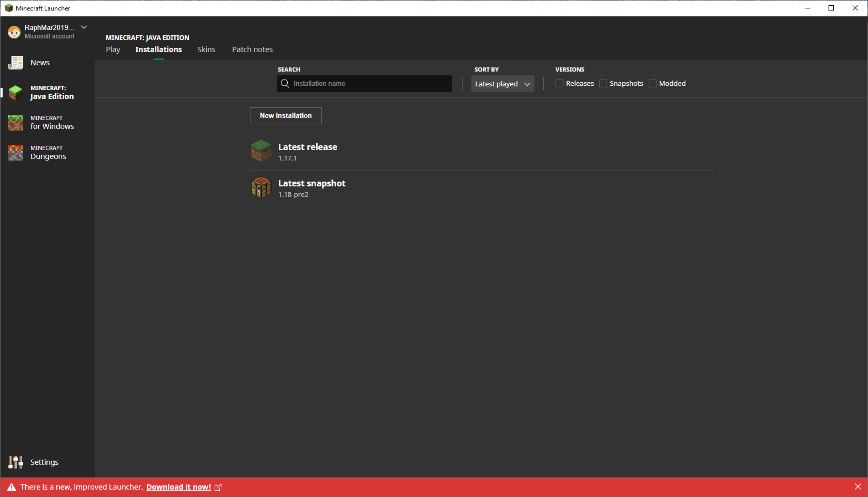868x497 pixels.
Task: Switch to the Play tab
Action: (113, 49)
